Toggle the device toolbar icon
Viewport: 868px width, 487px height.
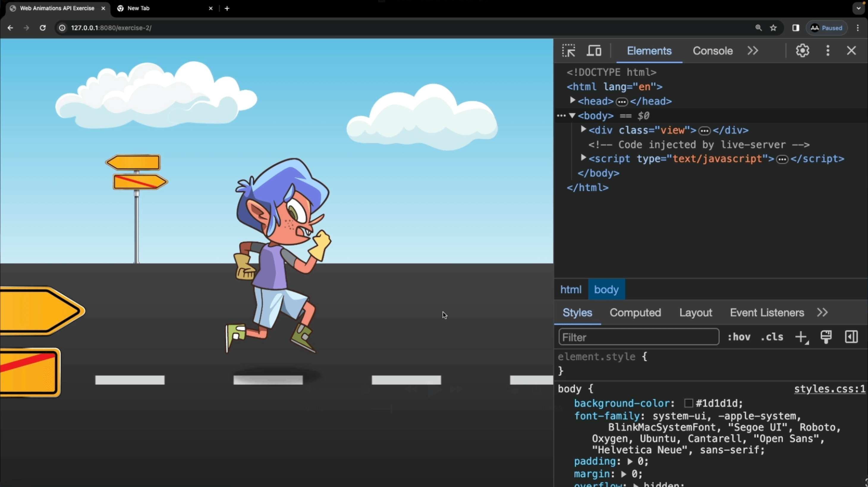[594, 51]
